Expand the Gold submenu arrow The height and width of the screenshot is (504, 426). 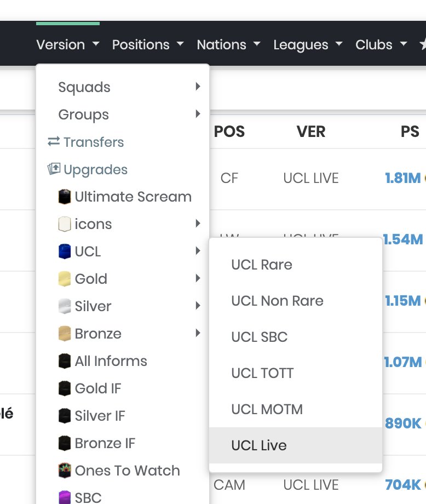tap(198, 278)
